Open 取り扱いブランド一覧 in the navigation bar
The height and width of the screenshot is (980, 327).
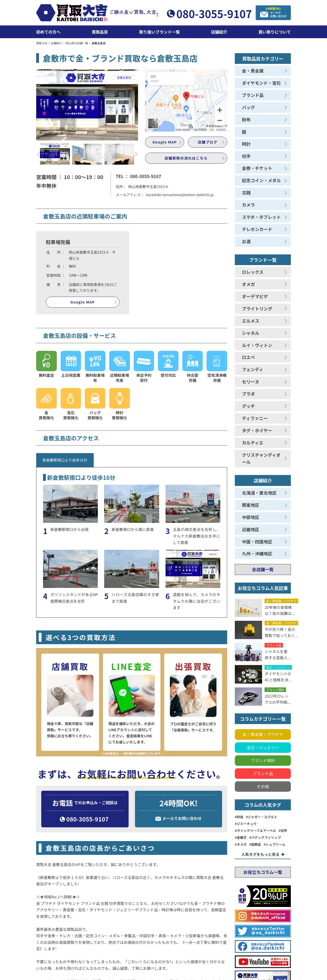click(x=159, y=32)
